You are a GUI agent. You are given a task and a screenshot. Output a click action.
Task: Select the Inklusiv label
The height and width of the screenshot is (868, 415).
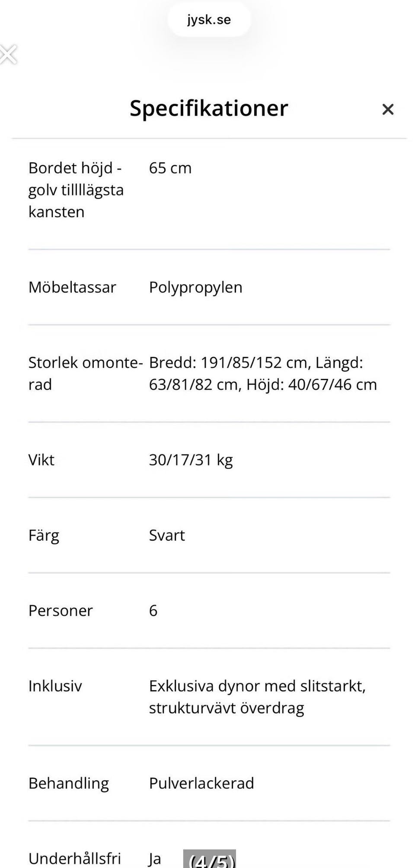click(x=55, y=686)
